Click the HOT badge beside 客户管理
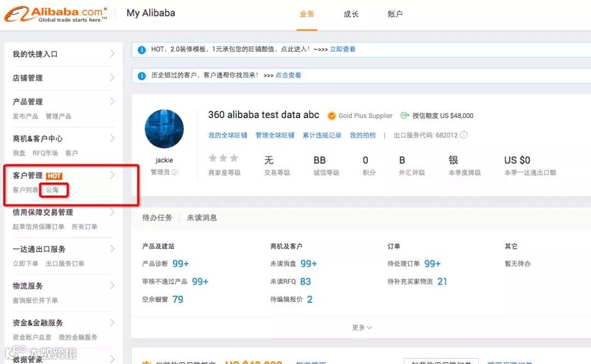591x364 pixels. tap(54, 176)
